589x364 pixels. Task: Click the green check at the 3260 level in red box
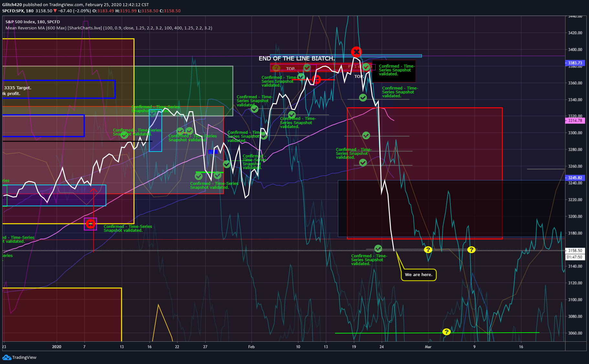363,163
